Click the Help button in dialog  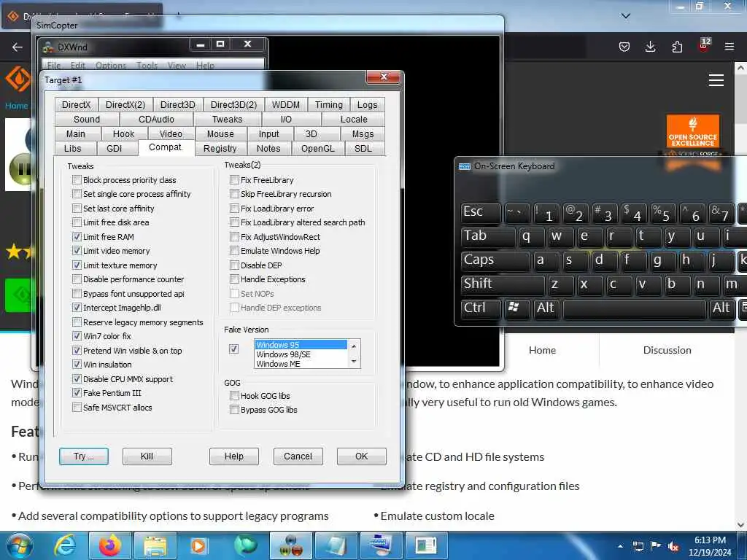point(234,456)
